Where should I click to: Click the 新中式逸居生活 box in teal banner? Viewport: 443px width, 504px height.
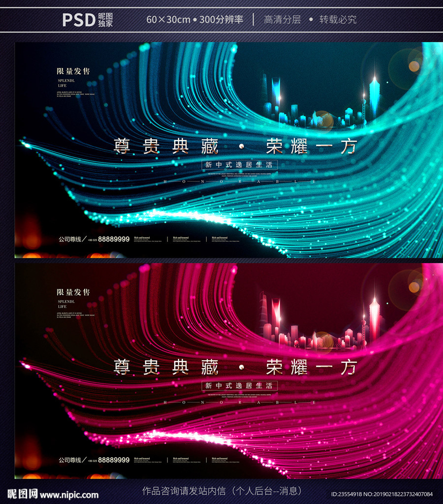pyautogui.click(x=239, y=164)
